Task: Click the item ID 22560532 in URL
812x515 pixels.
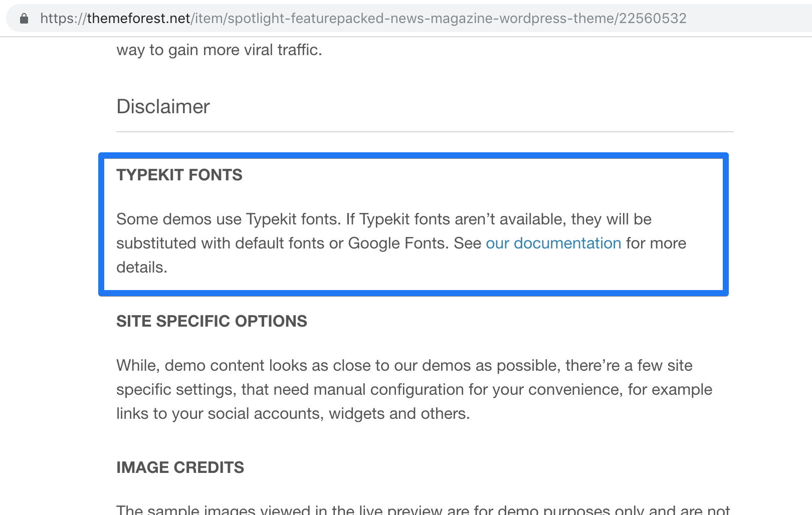Action: click(653, 19)
